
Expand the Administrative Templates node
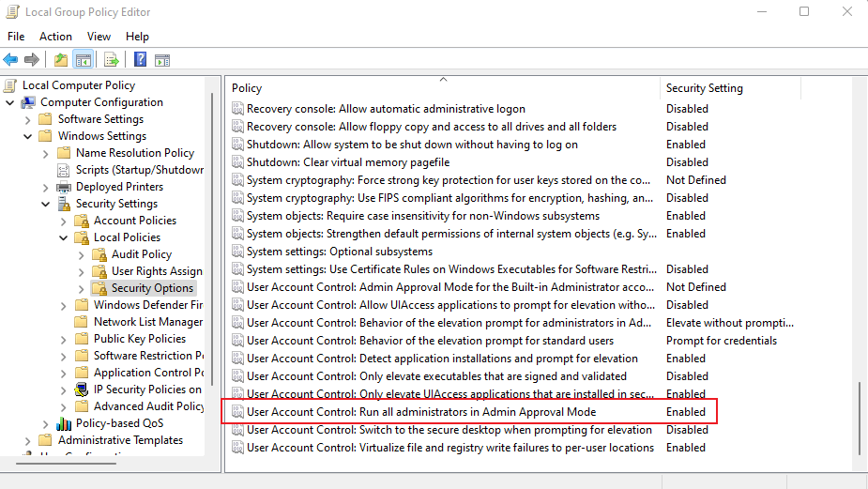tap(27, 441)
